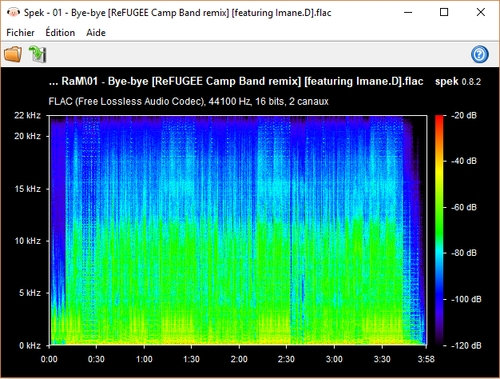Click the file path title in spectrogram
Screen dimensions: 500x379
point(236,81)
